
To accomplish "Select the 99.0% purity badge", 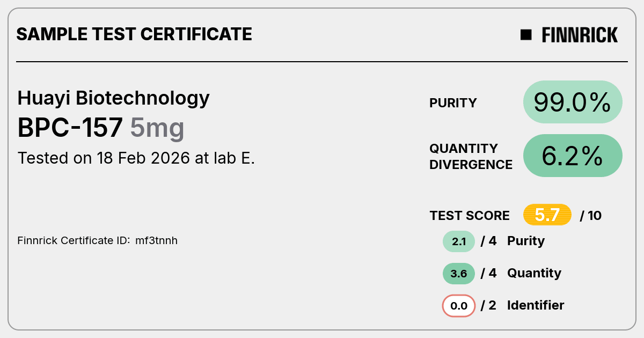I will pyautogui.click(x=573, y=102).
